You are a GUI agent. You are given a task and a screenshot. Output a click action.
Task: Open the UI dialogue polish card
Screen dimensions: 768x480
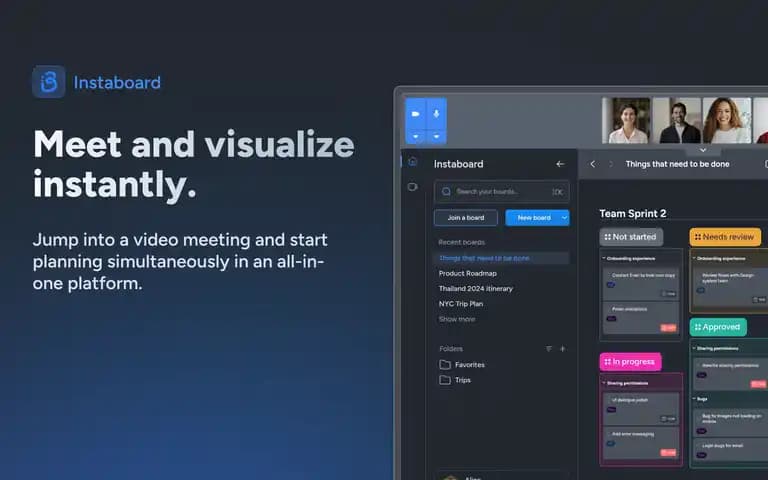click(x=641, y=408)
